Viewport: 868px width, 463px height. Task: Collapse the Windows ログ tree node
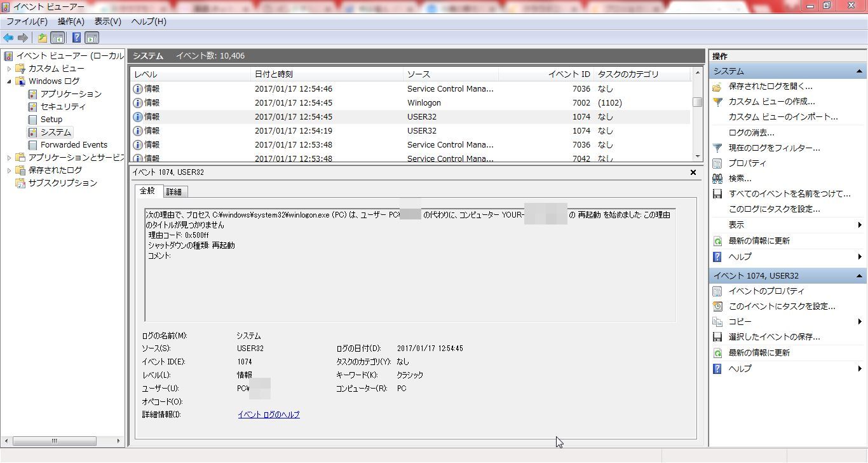(x=9, y=81)
